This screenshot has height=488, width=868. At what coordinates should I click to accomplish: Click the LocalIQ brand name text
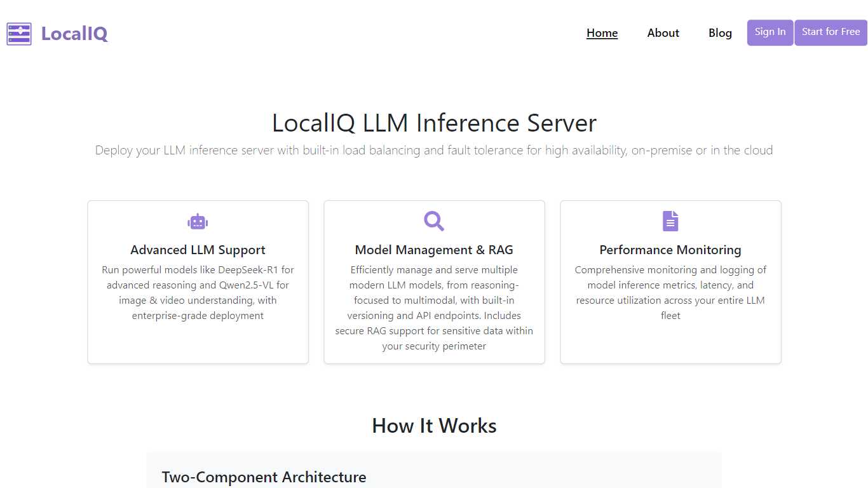coord(74,34)
